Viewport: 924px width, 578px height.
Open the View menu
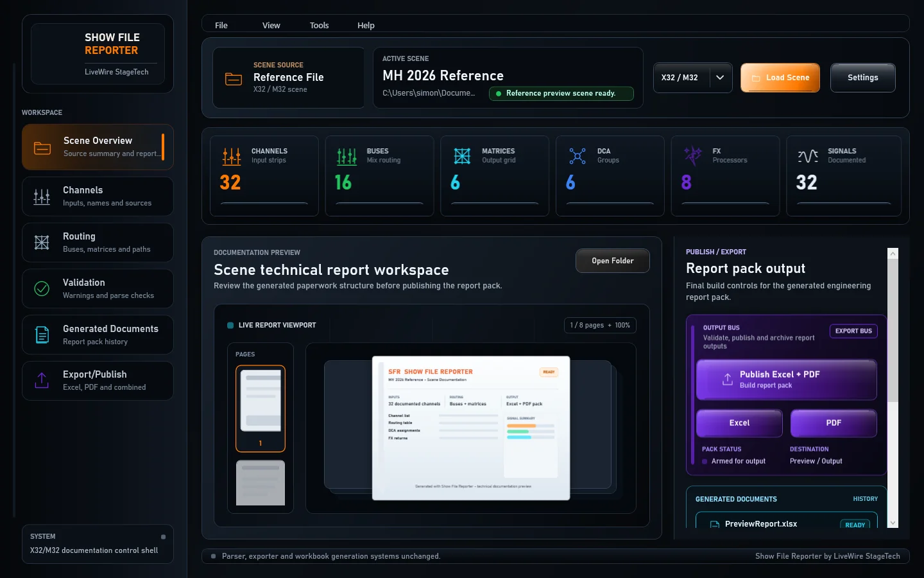point(271,26)
